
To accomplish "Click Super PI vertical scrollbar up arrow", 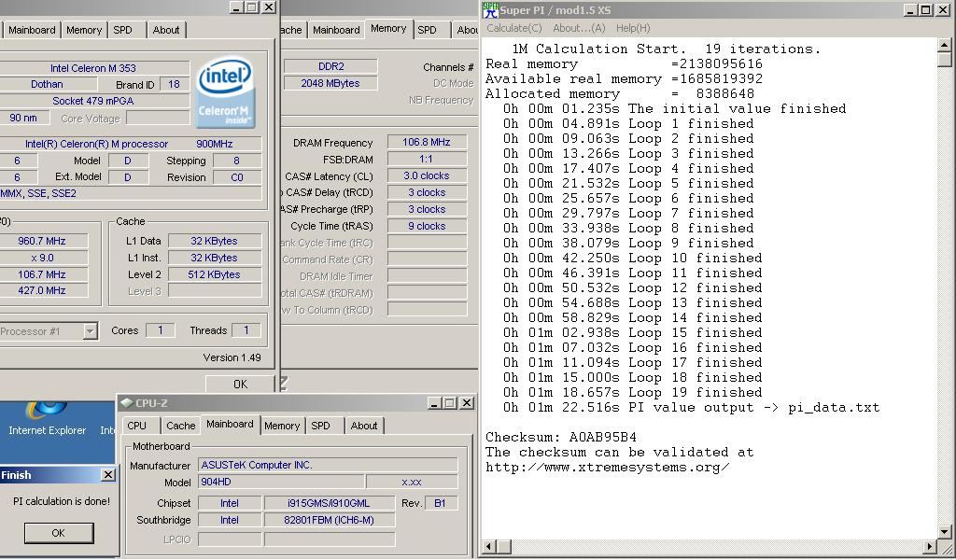I will pos(945,45).
